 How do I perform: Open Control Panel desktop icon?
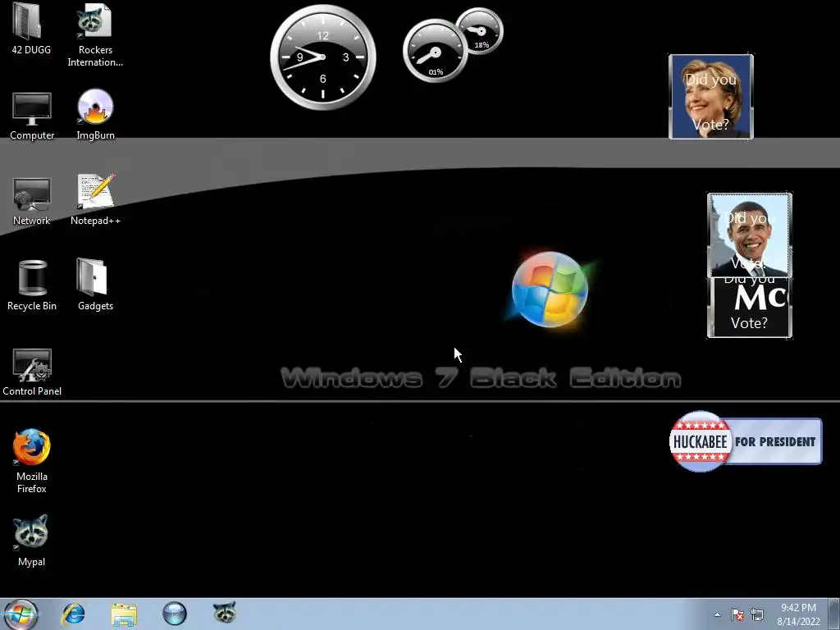(x=32, y=372)
